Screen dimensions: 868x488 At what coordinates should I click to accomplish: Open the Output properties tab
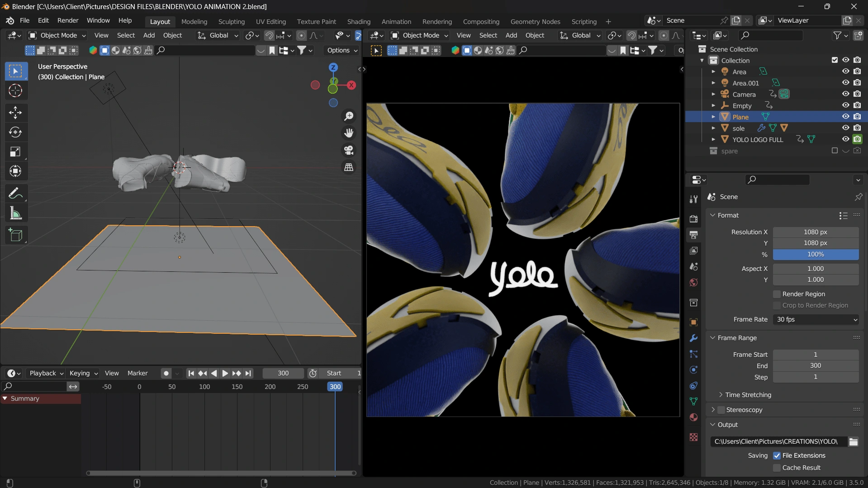(693, 235)
